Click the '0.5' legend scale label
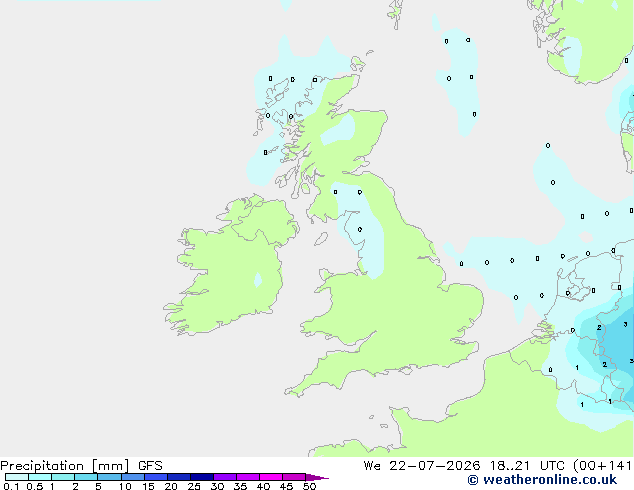 pos(35,486)
